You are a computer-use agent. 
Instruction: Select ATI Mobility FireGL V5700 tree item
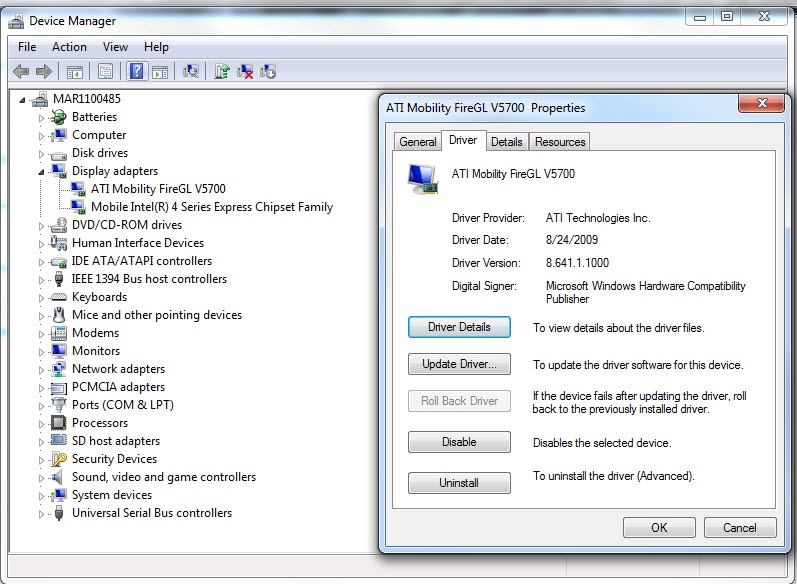point(158,189)
